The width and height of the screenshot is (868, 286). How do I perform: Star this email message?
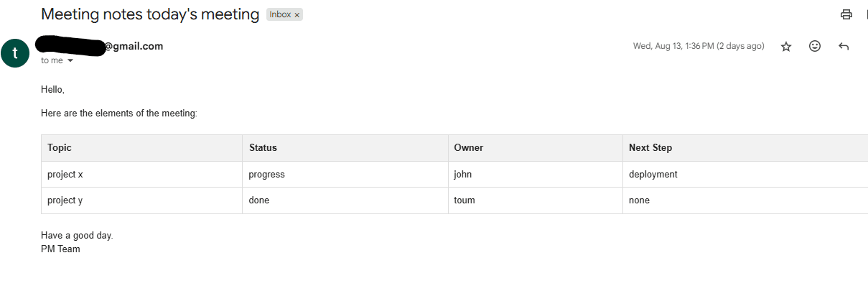tap(786, 46)
